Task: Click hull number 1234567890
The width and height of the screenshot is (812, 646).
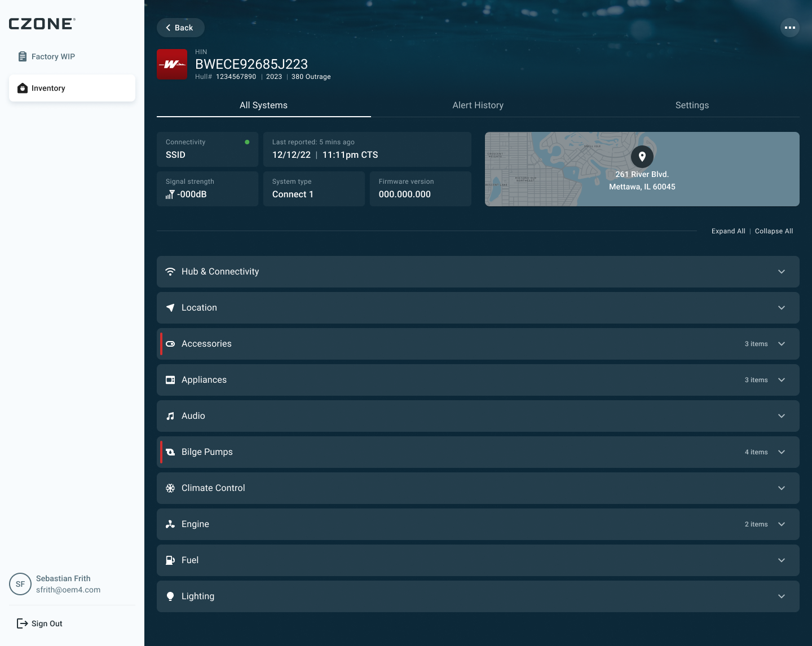Action: coord(236,77)
